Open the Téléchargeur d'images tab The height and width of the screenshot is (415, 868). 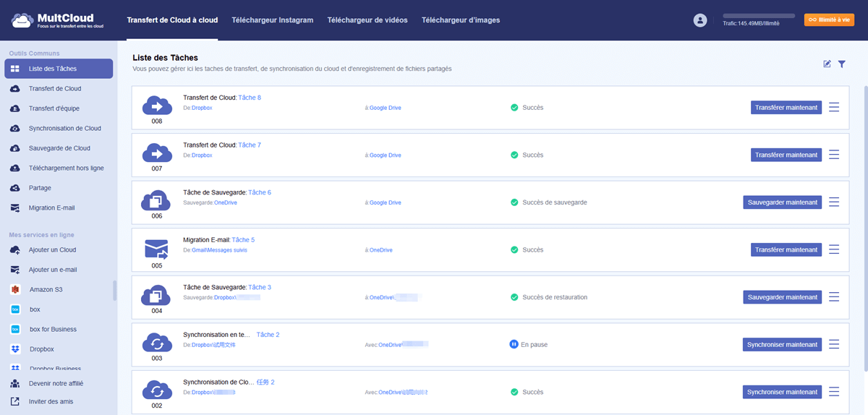point(461,20)
